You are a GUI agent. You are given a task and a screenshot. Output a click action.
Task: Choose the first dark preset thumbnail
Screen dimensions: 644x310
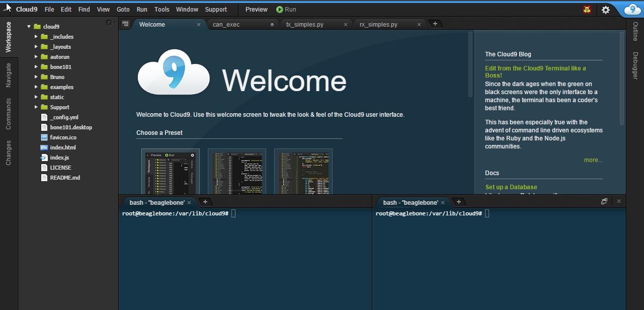coord(171,172)
